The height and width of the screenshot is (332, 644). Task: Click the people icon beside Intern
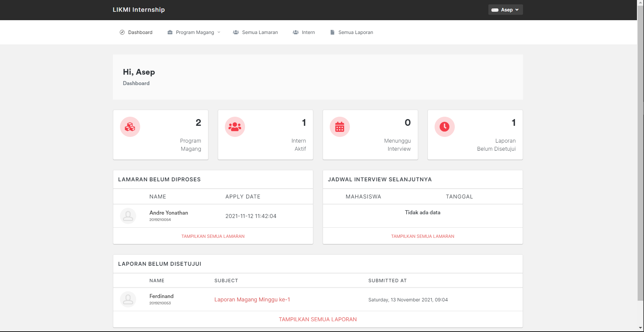295,32
